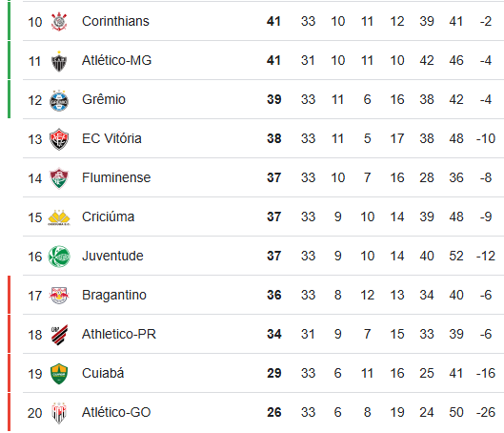Select the Juventude team name
The height and width of the screenshot is (433, 504).
pos(112,256)
